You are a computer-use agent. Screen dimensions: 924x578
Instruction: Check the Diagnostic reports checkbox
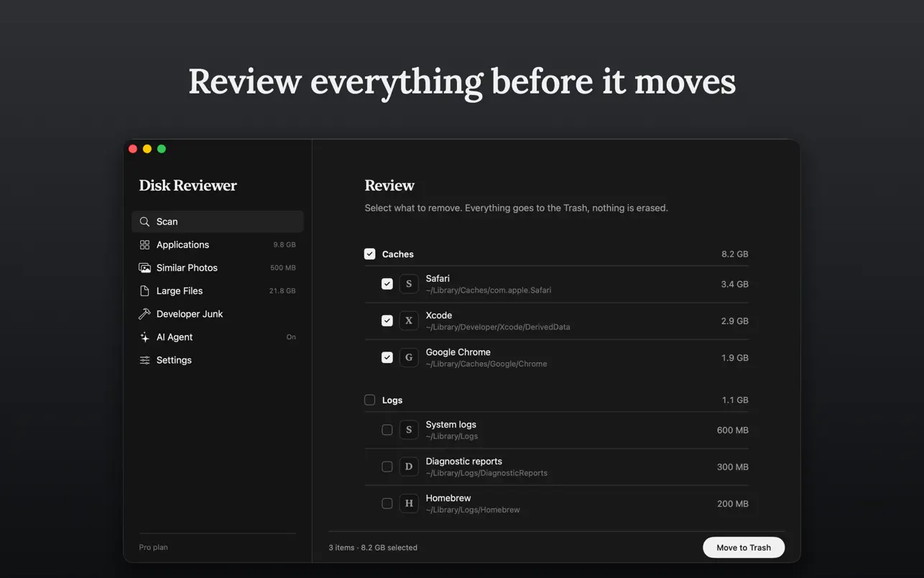point(387,467)
